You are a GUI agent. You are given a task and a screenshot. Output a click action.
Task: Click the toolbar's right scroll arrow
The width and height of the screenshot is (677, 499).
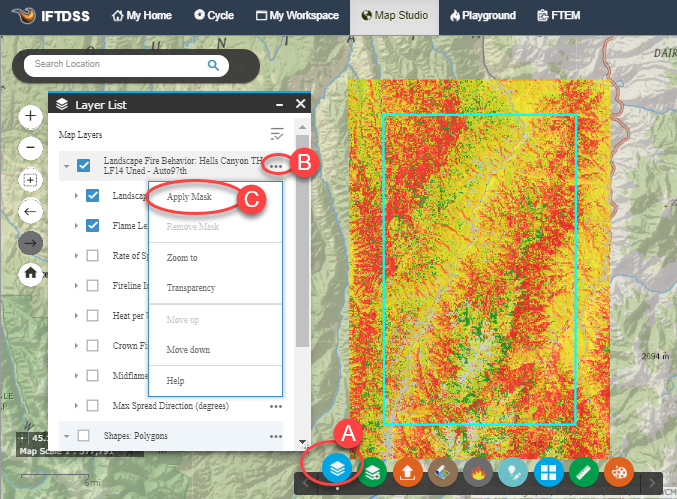pyautogui.click(x=652, y=483)
